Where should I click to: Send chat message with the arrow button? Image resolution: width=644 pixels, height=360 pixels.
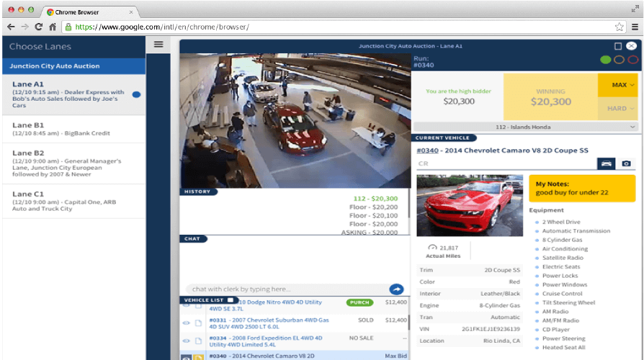[396, 289]
